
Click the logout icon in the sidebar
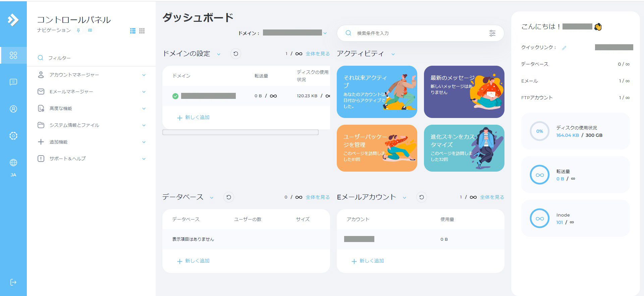pos(13,282)
